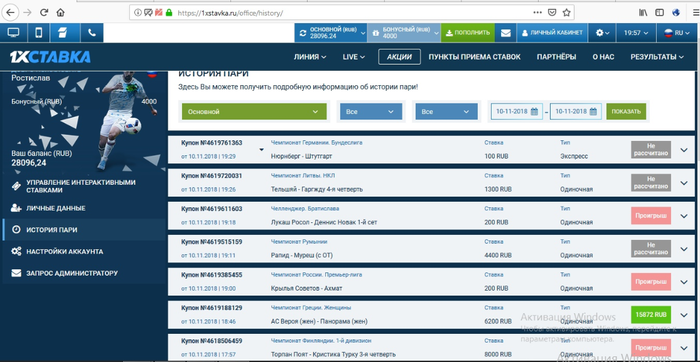700x362 pixels.
Task: Open the mobile phone version icon
Action: [x=39, y=33]
